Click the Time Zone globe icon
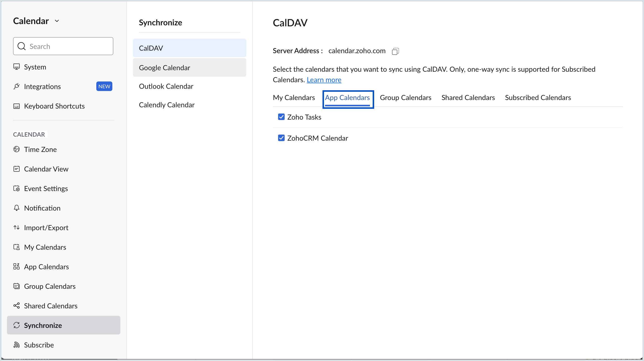 pyautogui.click(x=17, y=149)
